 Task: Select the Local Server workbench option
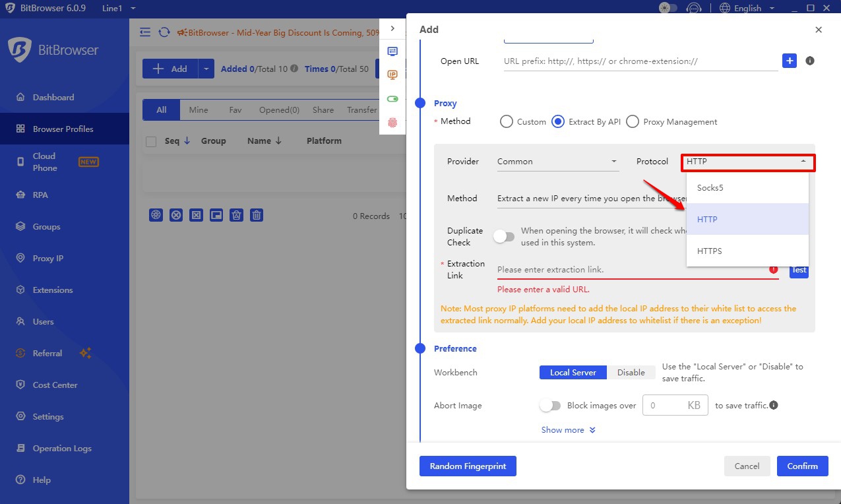(573, 373)
